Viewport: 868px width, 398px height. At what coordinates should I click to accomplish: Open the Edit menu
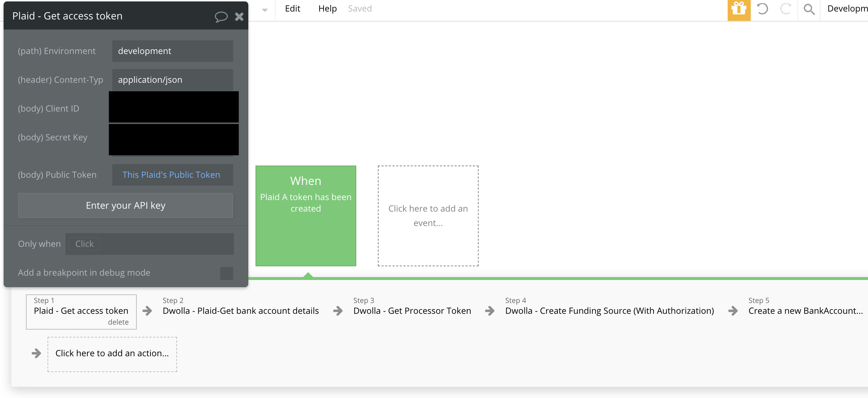pyautogui.click(x=293, y=9)
